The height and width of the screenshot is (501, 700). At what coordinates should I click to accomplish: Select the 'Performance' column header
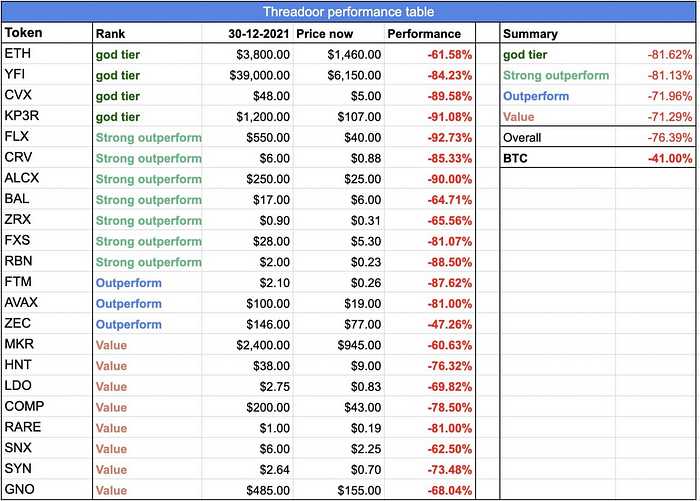coord(429,33)
